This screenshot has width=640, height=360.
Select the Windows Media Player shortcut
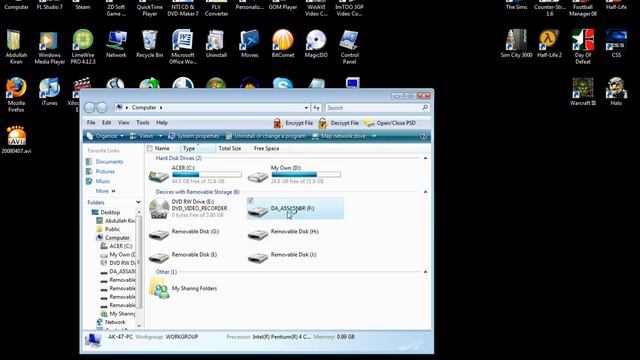[49, 47]
